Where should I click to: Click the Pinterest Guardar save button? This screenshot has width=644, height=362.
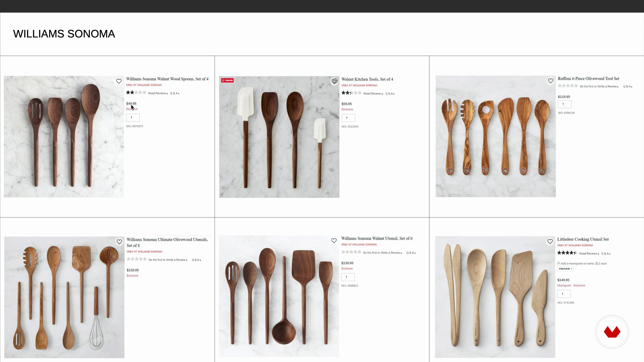pyautogui.click(x=227, y=80)
